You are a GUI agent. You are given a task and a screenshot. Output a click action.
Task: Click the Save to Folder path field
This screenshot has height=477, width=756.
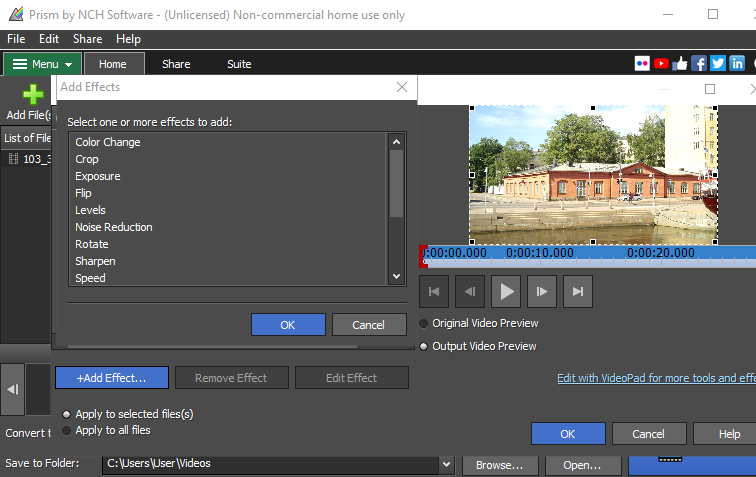(x=270, y=464)
